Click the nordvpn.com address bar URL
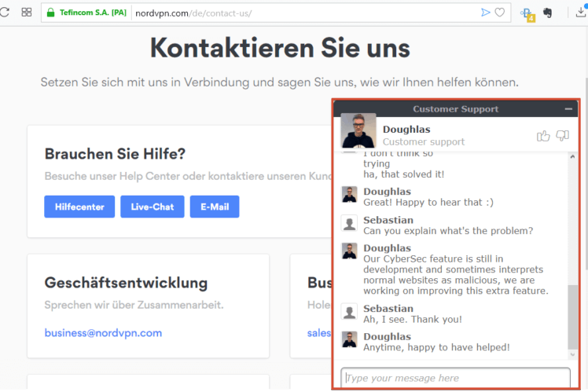 point(193,13)
